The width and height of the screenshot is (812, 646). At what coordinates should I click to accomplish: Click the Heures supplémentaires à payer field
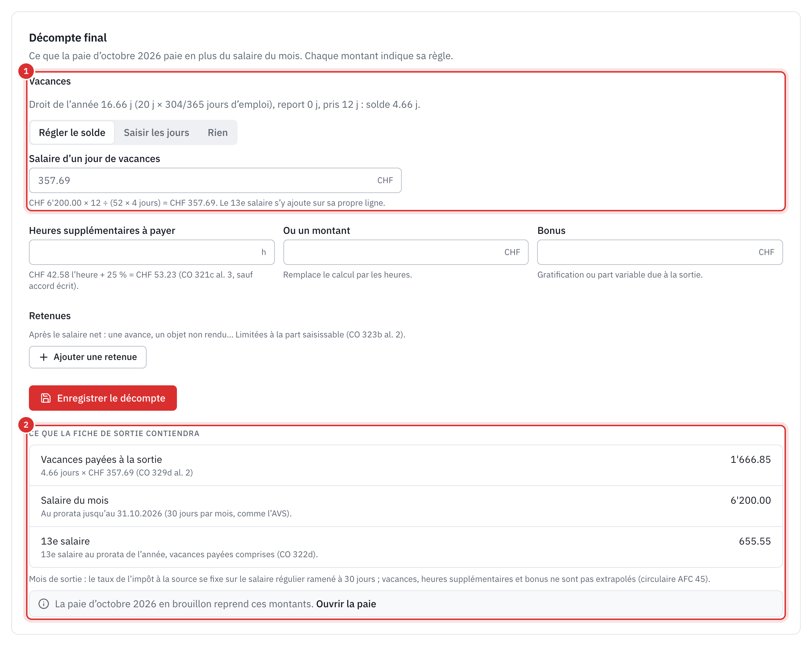tap(152, 252)
